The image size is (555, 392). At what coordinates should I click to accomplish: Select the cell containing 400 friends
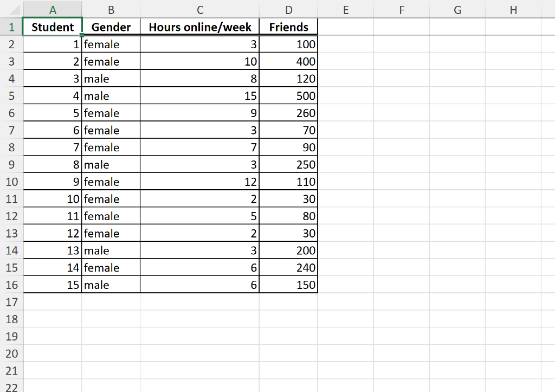[288, 61]
